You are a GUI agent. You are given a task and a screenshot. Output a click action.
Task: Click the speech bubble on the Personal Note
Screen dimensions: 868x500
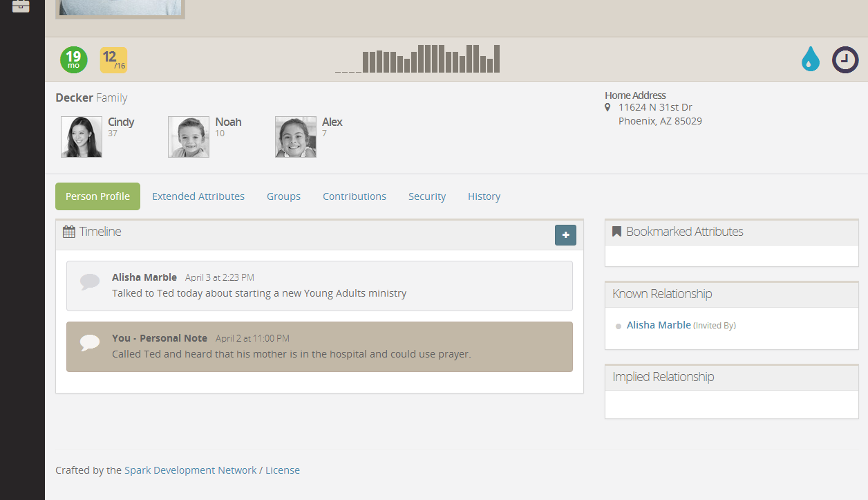(x=90, y=343)
